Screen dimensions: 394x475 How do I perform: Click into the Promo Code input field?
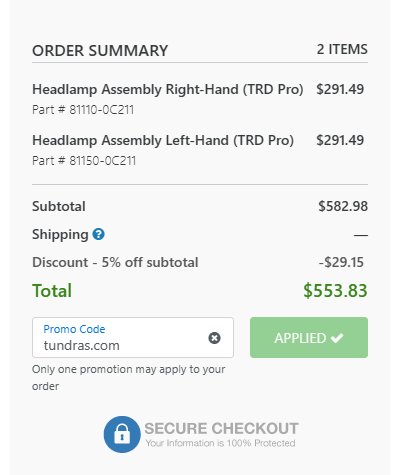coord(133,337)
